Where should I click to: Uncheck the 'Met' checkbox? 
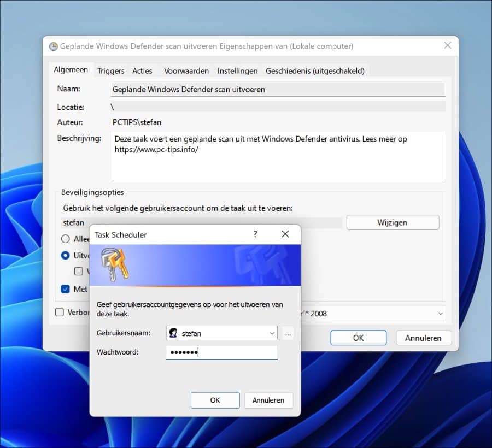[65, 289]
